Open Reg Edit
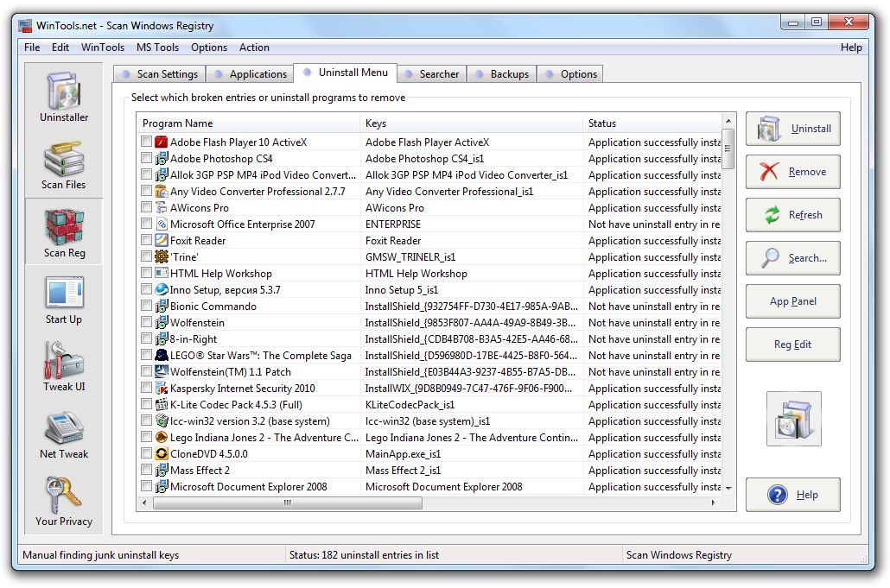 click(791, 345)
